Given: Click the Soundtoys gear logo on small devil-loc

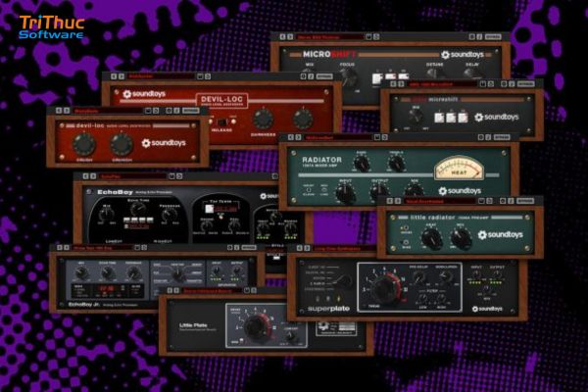Looking at the screenshot, I should (146, 143).
